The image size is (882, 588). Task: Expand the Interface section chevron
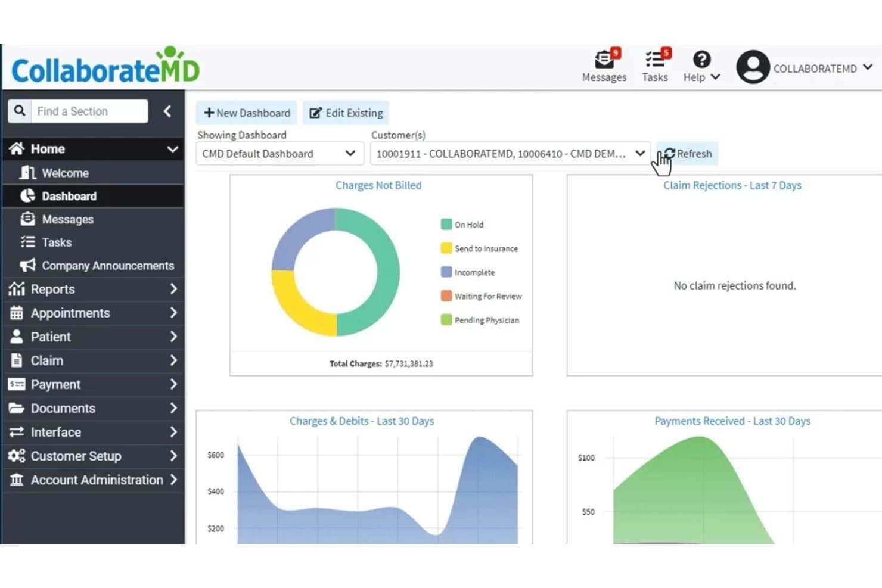[x=173, y=432]
